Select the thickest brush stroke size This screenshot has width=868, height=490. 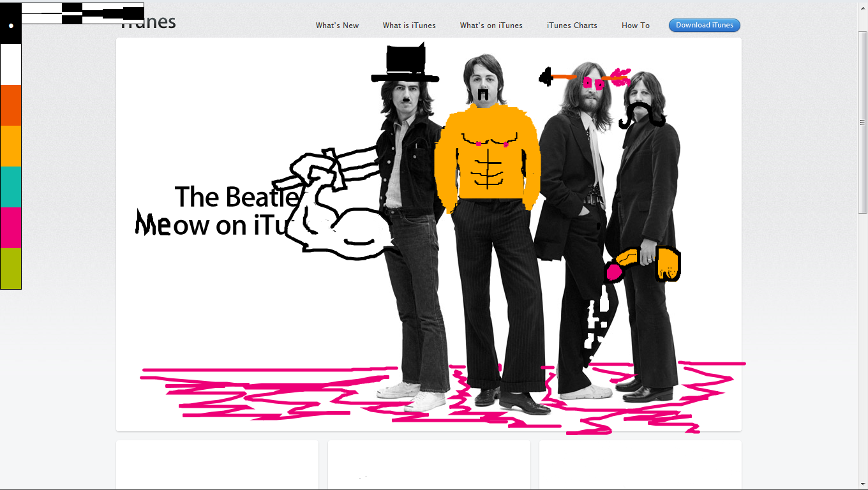[134, 13]
